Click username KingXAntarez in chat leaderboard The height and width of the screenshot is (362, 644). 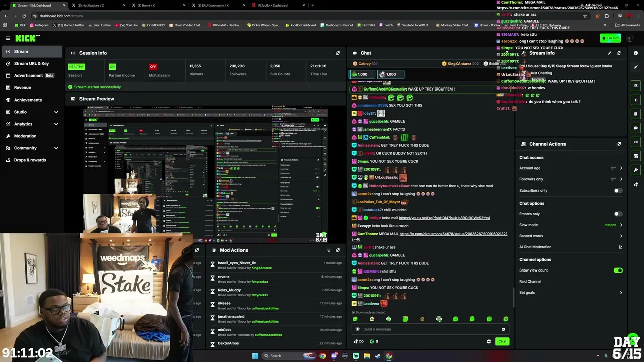click(459, 64)
